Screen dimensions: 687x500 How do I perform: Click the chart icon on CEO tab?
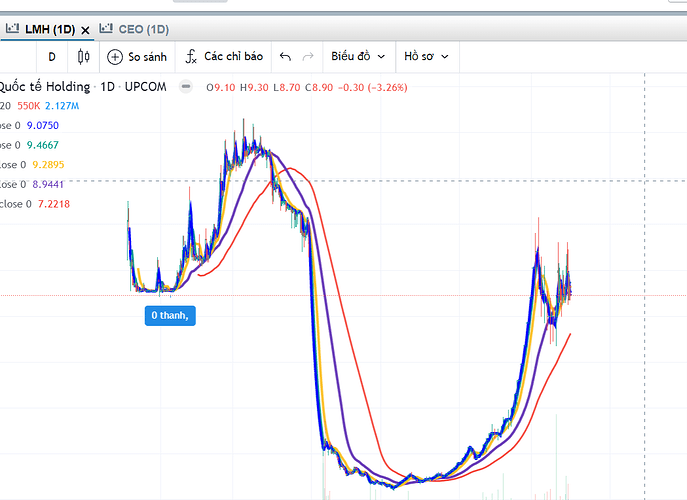click(106, 28)
